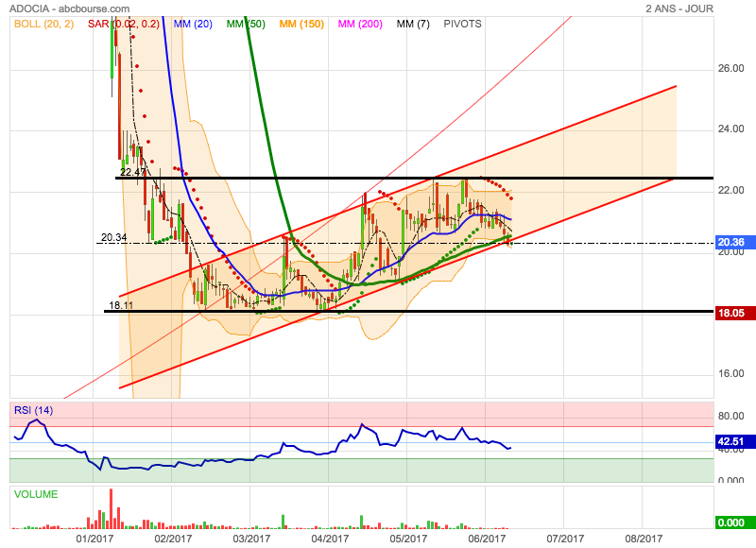Click the 20.34 pivot level label
The height and width of the screenshot is (548, 756).
tap(114, 237)
